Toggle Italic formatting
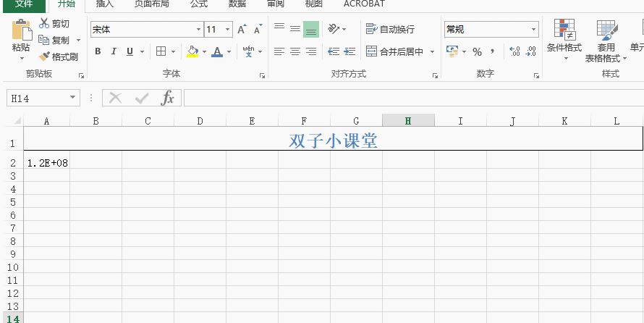 114,51
